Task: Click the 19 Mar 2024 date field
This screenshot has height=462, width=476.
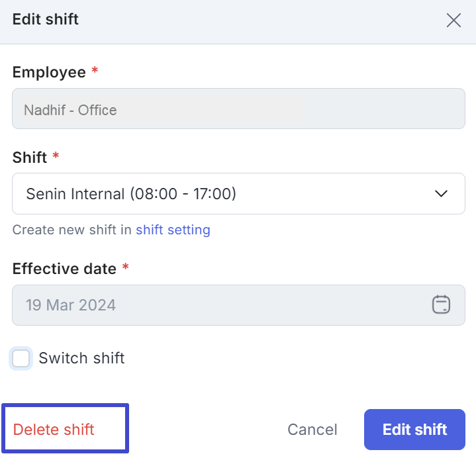Action: coord(238,305)
